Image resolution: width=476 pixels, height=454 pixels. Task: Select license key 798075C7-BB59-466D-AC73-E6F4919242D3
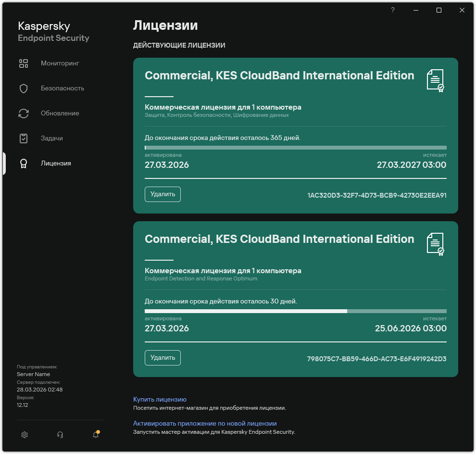377,359
